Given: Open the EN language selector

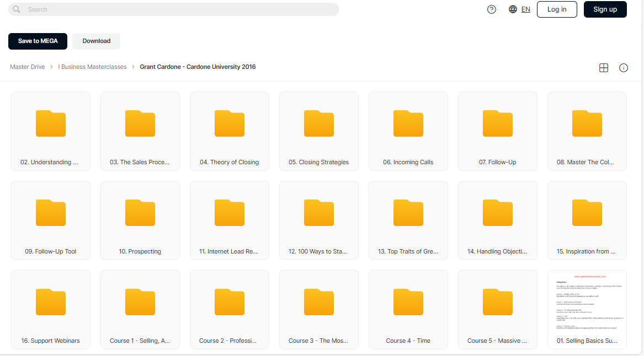Looking at the screenshot, I should [x=526, y=9].
